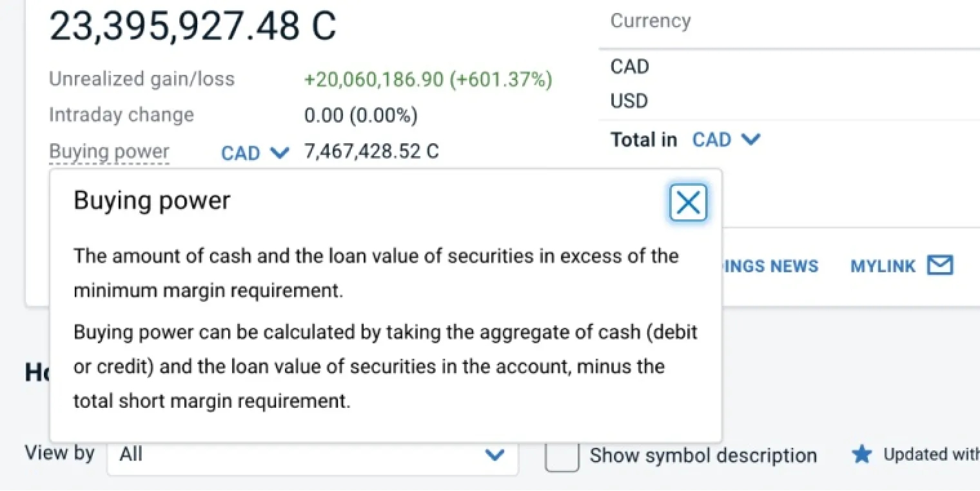Click the underlined Buying power label
The width and height of the screenshot is (980, 491).
click(109, 152)
